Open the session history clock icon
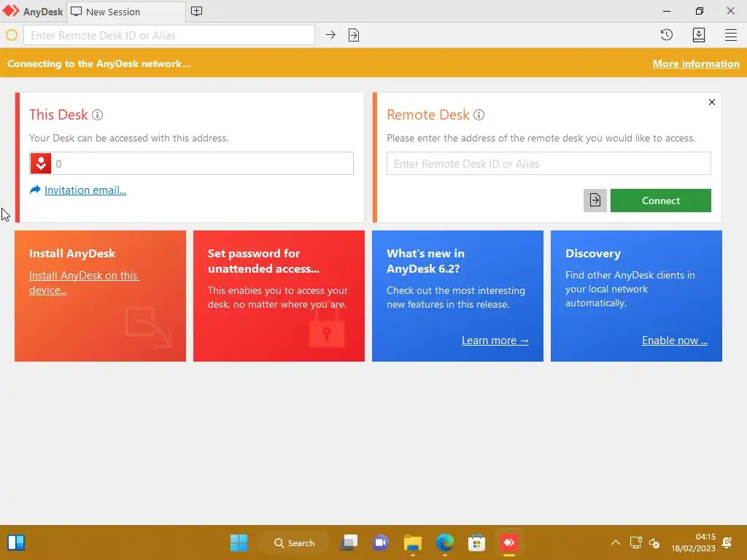The height and width of the screenshot is (560, 747). pos(667,35)
